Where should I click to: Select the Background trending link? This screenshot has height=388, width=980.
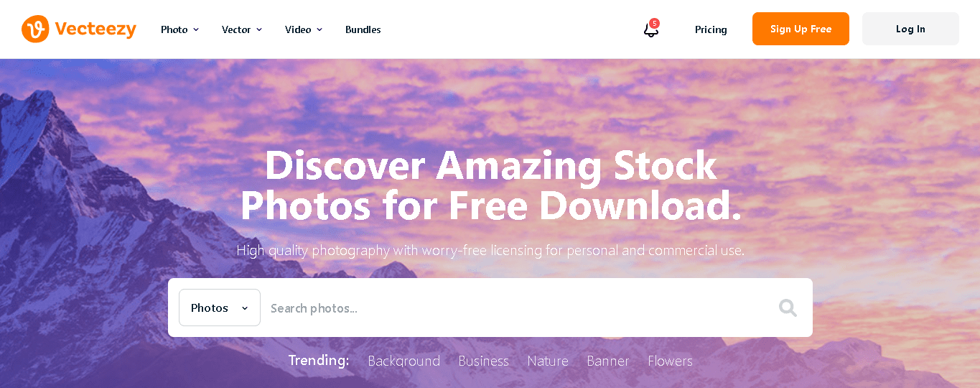tap(403, 361)
